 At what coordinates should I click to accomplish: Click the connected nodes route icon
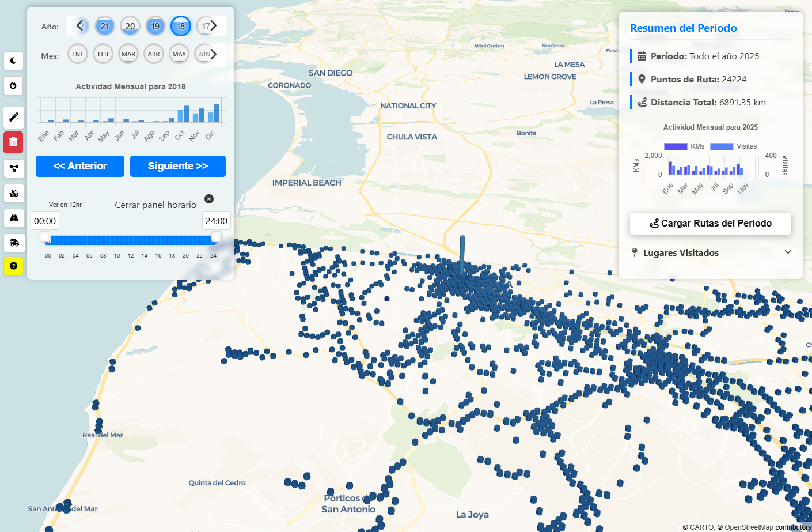14,168
